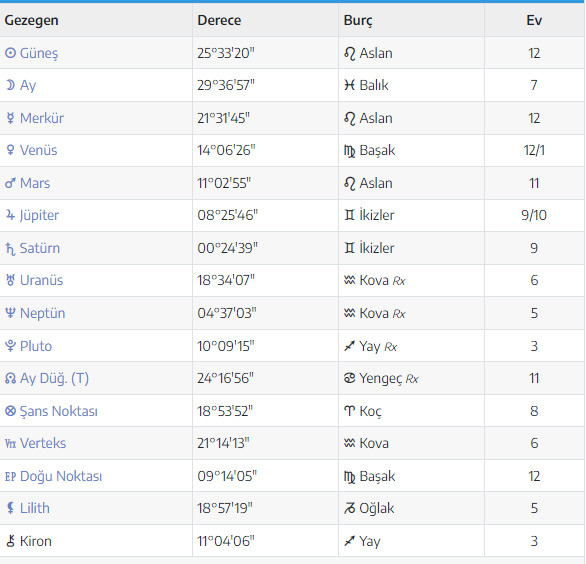Click the Derece column header

coord(219,20)
